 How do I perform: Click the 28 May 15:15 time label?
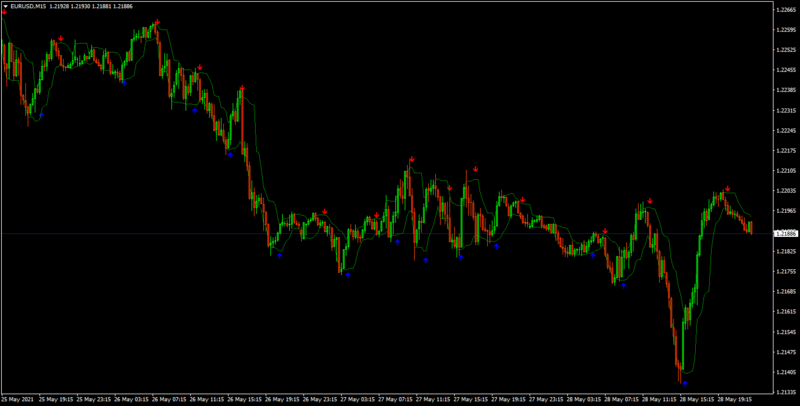(x=697, y=399)
